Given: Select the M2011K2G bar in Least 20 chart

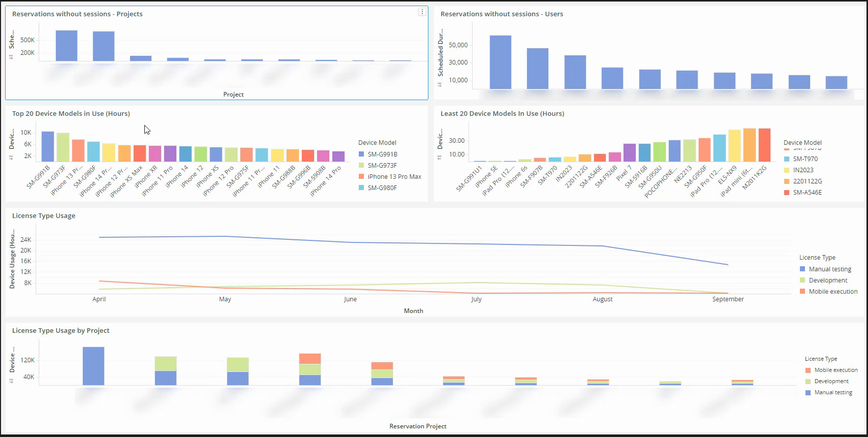Looking at the screenshot, I should point(764,145).
